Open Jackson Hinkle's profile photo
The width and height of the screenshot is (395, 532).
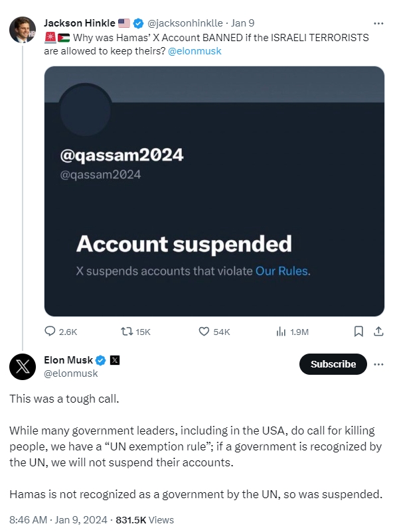pos(23,30)
